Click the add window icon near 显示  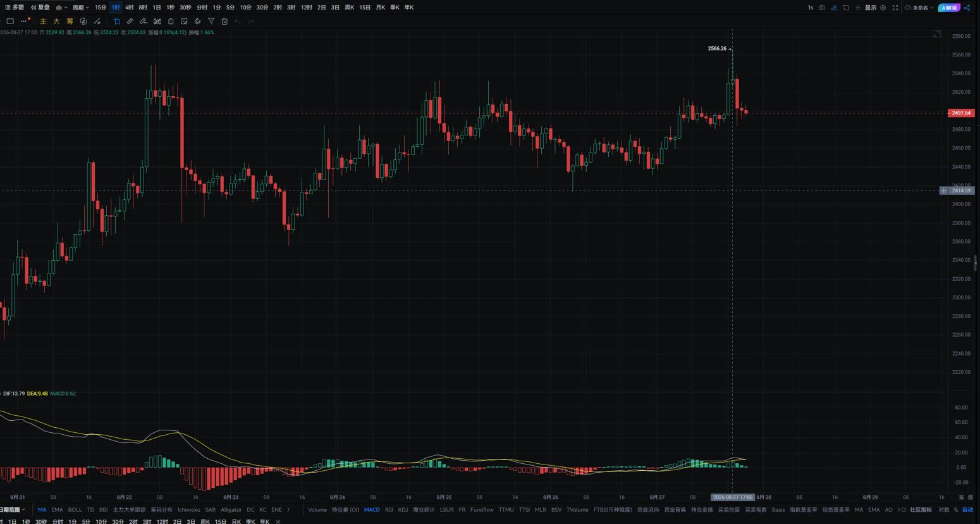(846, 8)
